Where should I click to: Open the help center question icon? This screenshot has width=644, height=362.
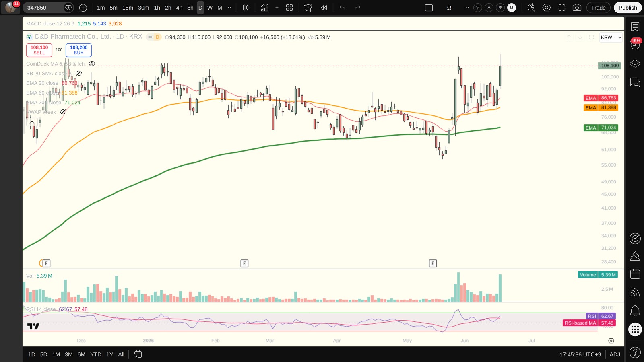click(635, 353)
